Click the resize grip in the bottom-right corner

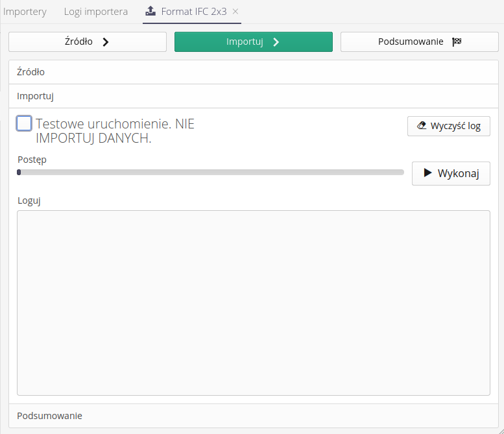pos(499,429)
